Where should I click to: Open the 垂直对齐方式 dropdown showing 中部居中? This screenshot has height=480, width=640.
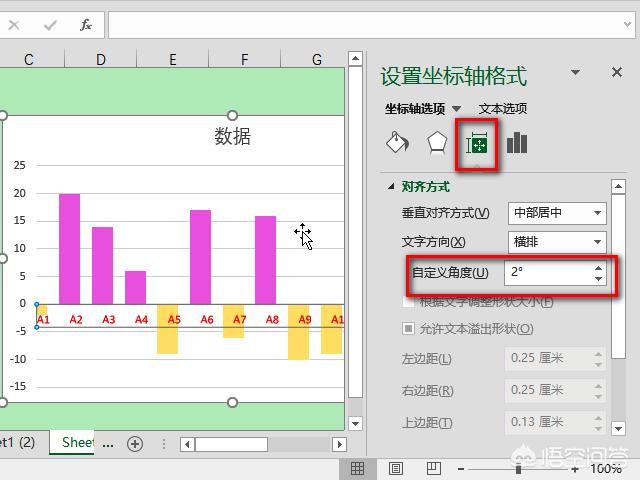[x=557, y=213]
